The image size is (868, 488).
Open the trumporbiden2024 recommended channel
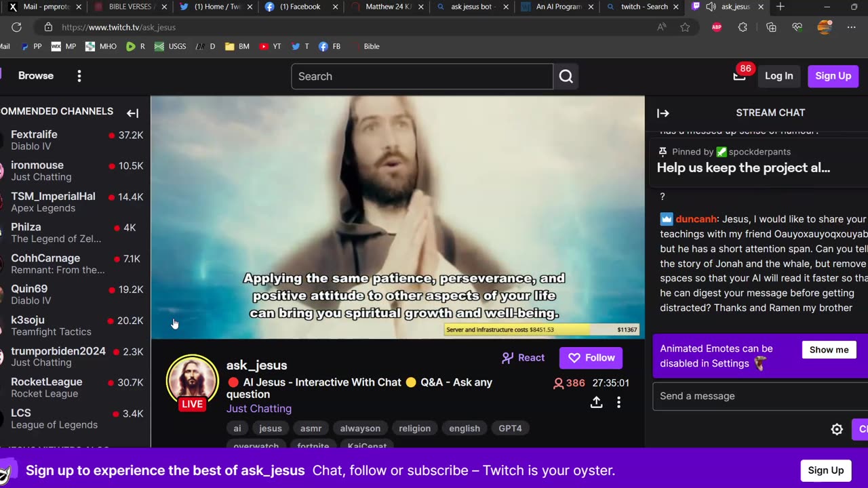pos(73,357)
